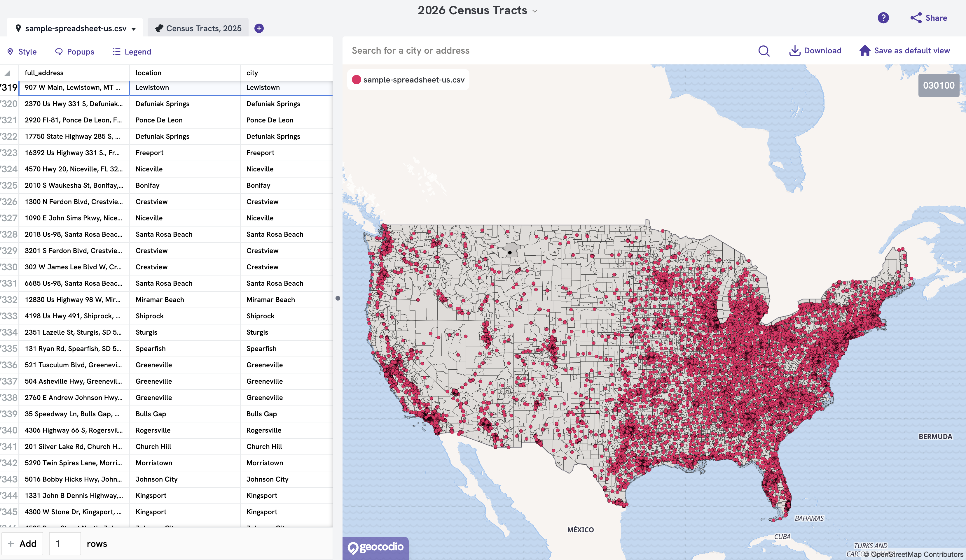Click the Shiprock city cell
The height and width of the screenshot is (560, 966).
(286, 316)
